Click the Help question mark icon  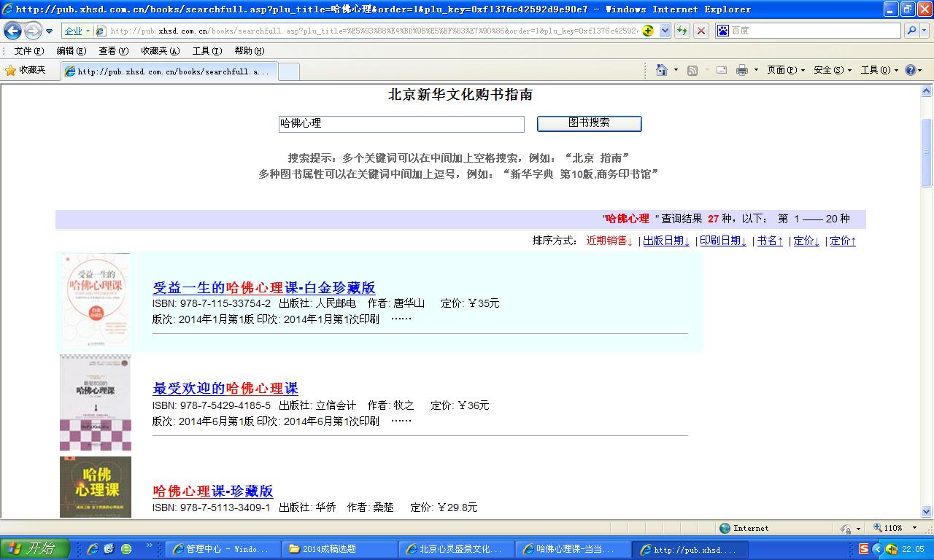(911, 70)
